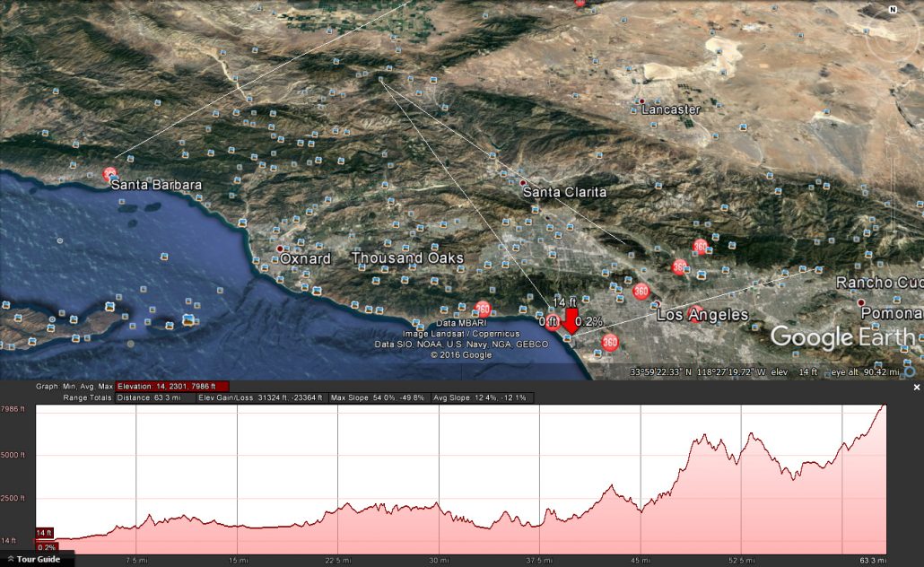The height and width of the screenshot is (567, 924).
Task: Select the Avg Slope stat
Action: pos(482,397)
